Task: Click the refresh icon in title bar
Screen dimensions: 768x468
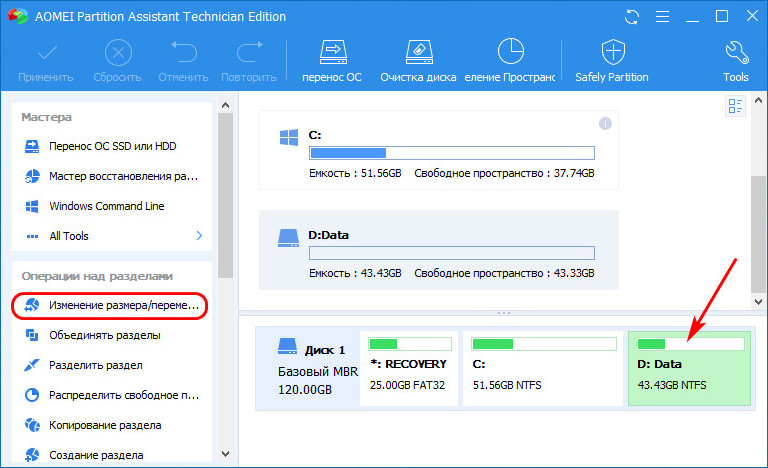Action: (x=632, y=17)
